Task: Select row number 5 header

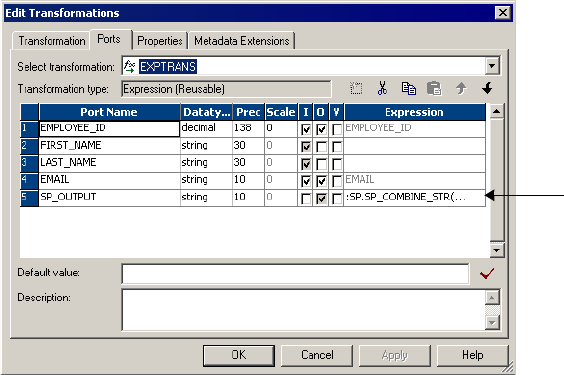Action: tap(29, 198)
